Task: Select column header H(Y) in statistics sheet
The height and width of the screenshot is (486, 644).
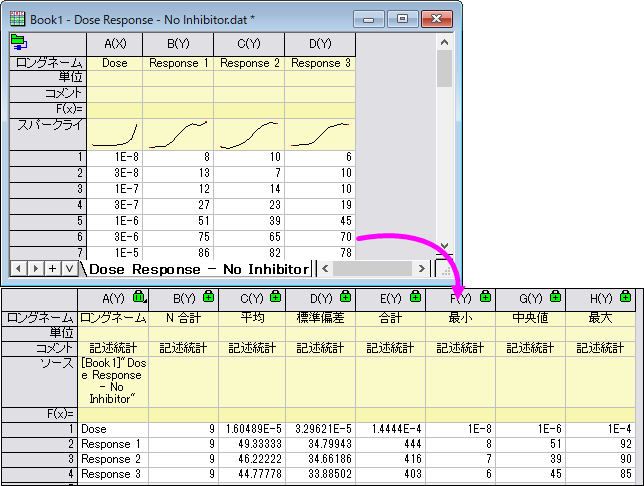Action: [x=600, y=299]
